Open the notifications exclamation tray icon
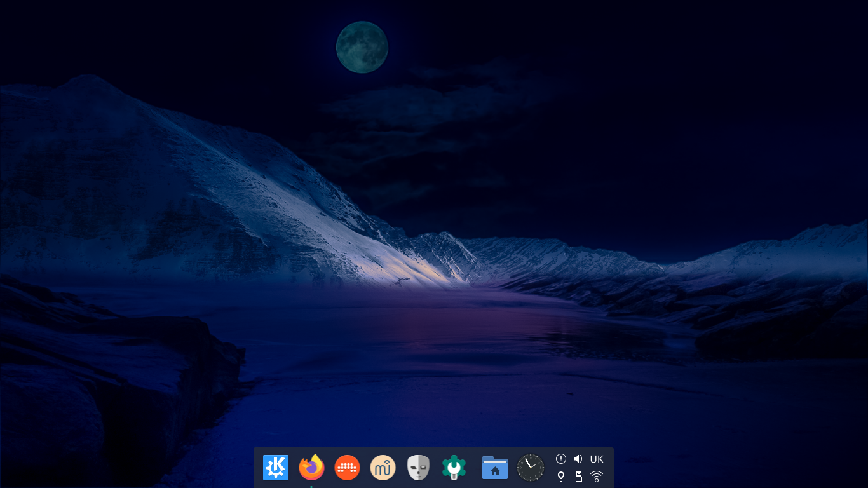The image size is (868, 488). tap(561, 459)
